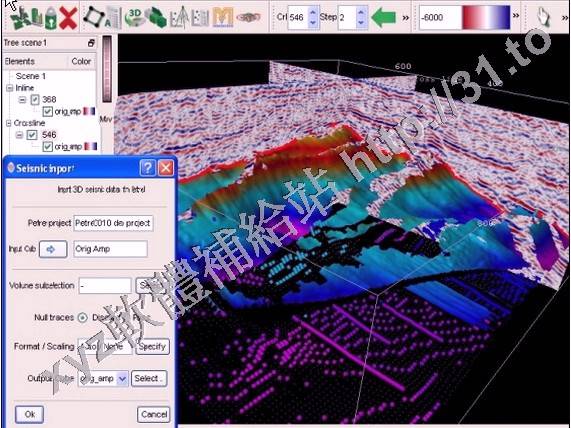This screenshot has height=428, width=571.
Task: Click the red X remove icon
Action: [x=68, y=17]
